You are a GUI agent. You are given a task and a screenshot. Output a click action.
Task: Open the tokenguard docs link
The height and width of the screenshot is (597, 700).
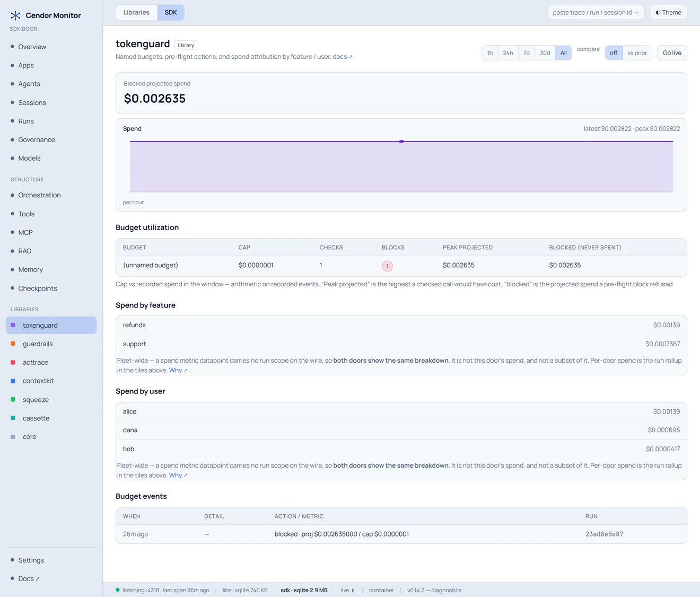tap(342, 57)
